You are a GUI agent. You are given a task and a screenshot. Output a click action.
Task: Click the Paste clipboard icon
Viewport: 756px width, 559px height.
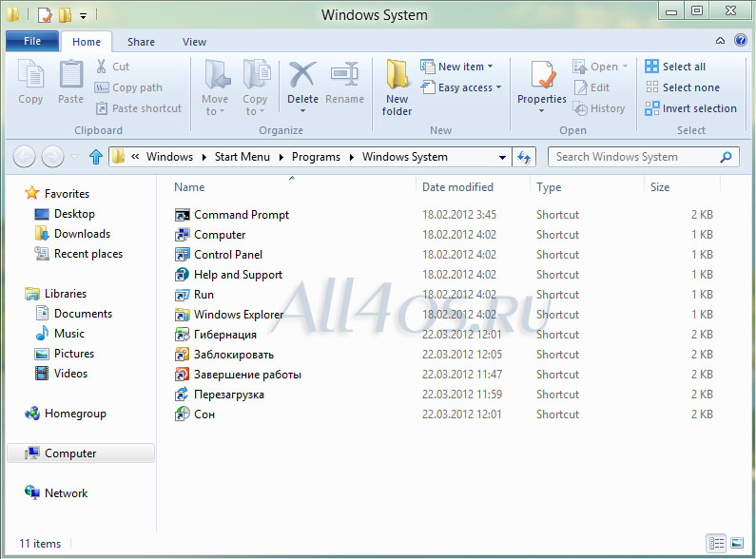[x=71, y=82]
